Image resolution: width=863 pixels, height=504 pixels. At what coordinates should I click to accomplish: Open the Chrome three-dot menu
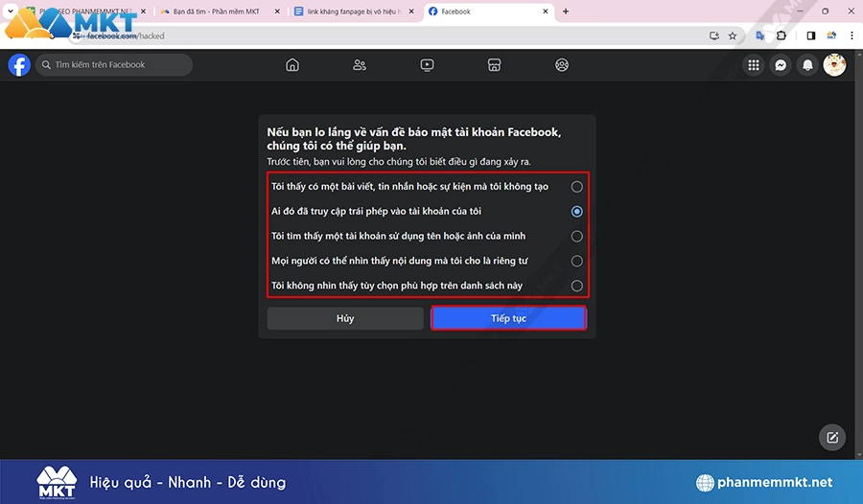(851, 35)
